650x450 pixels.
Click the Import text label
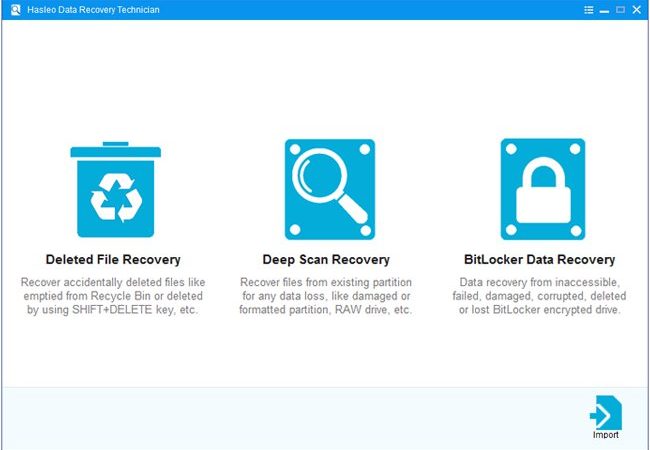tap(606, 435)
